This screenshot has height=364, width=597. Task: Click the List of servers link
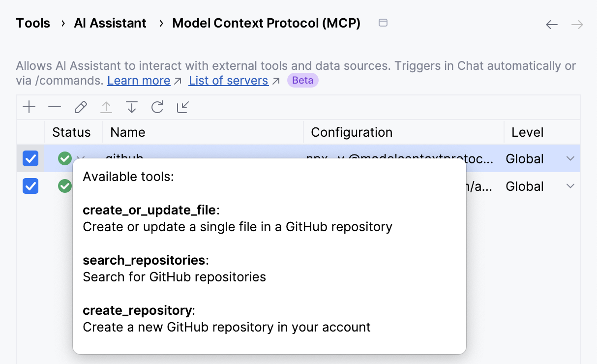(x=228, y=80)
